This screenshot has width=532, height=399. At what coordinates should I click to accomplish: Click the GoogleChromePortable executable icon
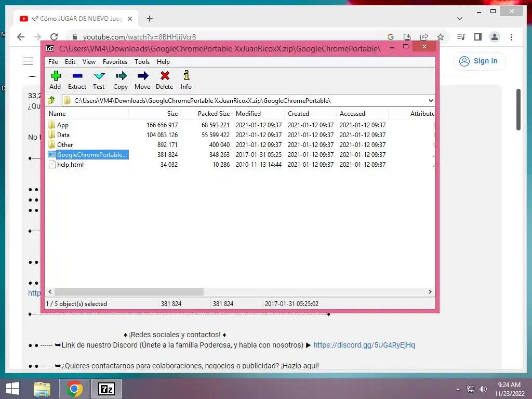[52, 154]
